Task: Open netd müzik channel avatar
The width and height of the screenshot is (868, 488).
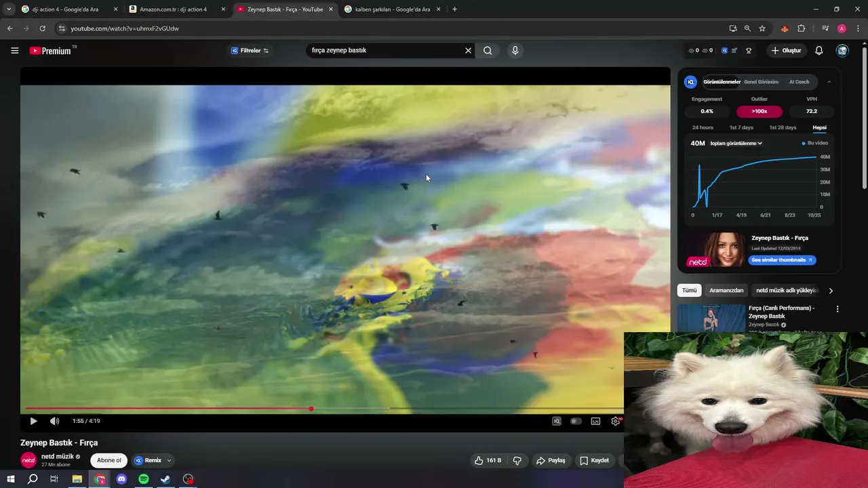Action: (28, 460)
